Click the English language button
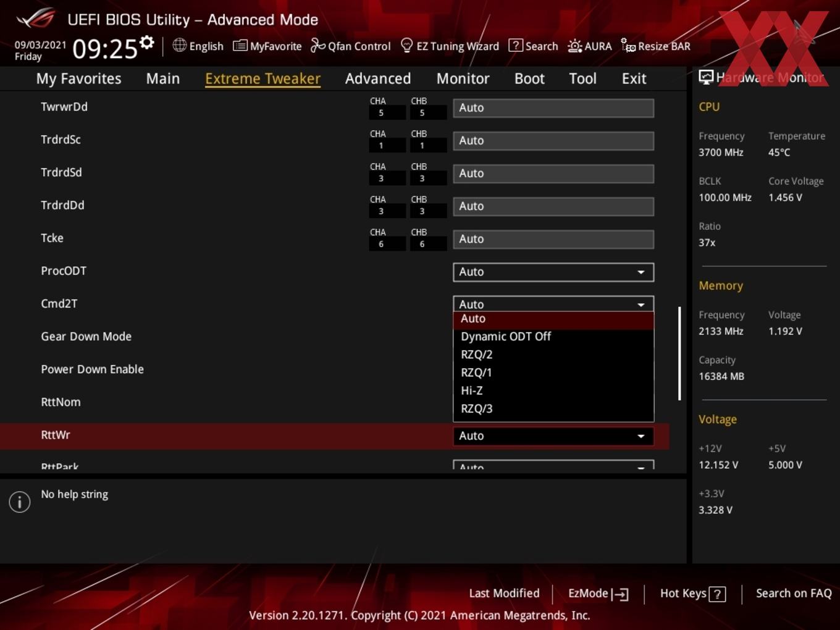Screen dimensions: 840x630 point(198,46)
